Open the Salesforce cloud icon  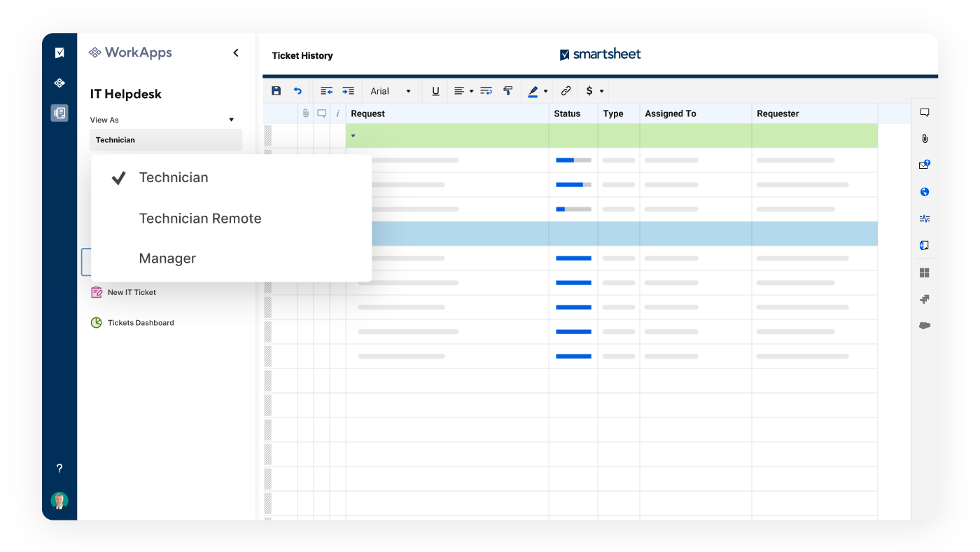point(925,326)
